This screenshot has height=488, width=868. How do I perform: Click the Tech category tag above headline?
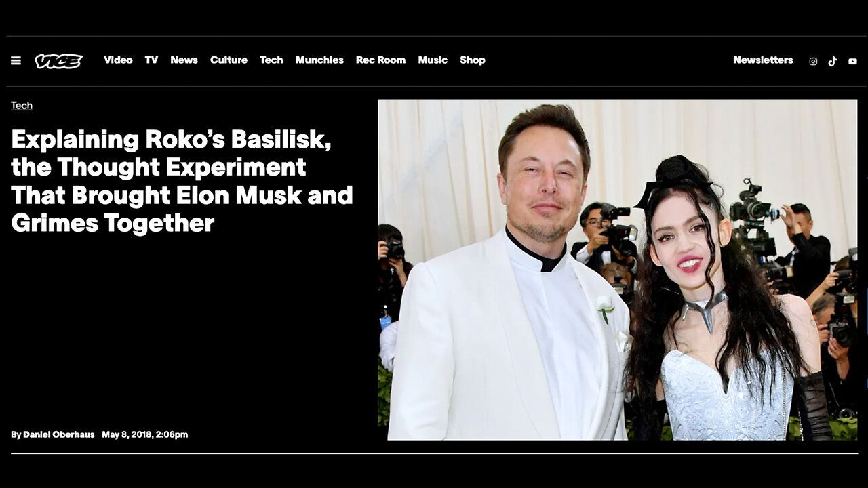(x=22, y=106)
